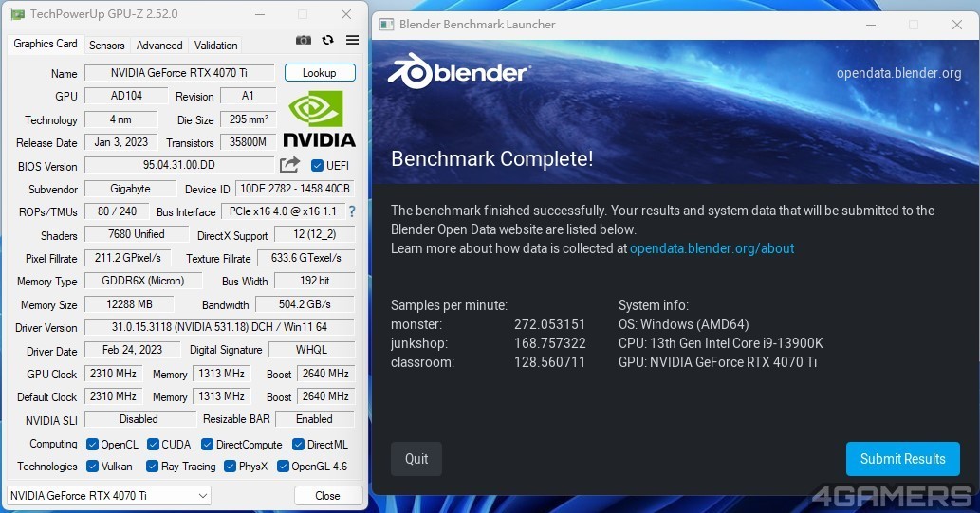Switch to the Validation tab

pos(215,45)
